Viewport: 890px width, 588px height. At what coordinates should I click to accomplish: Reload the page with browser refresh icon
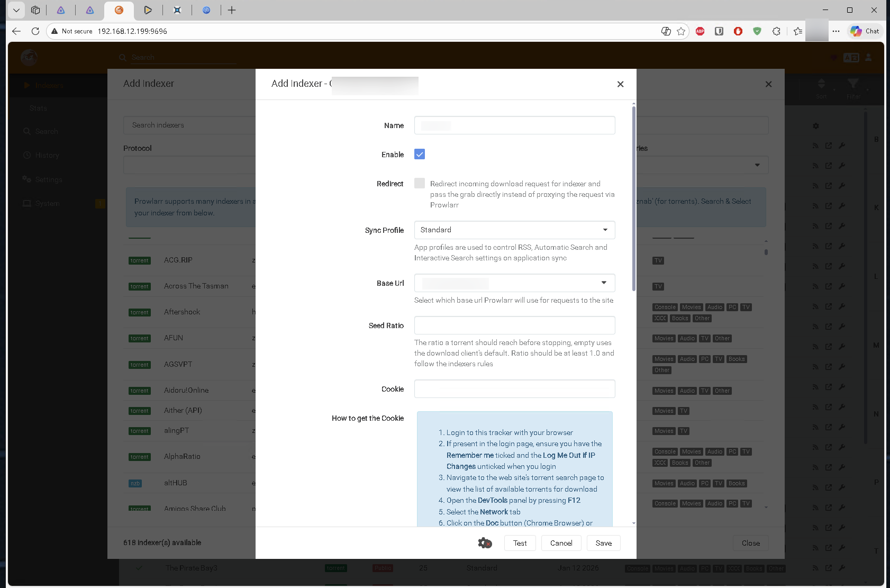coord(35,31)
